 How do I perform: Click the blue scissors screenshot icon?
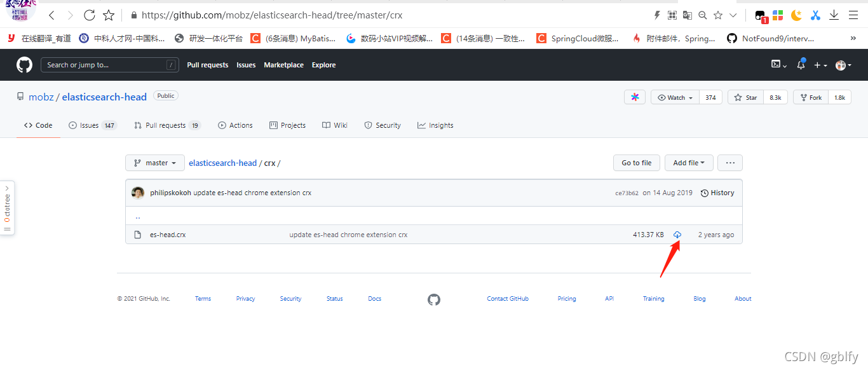coord(815,15)
